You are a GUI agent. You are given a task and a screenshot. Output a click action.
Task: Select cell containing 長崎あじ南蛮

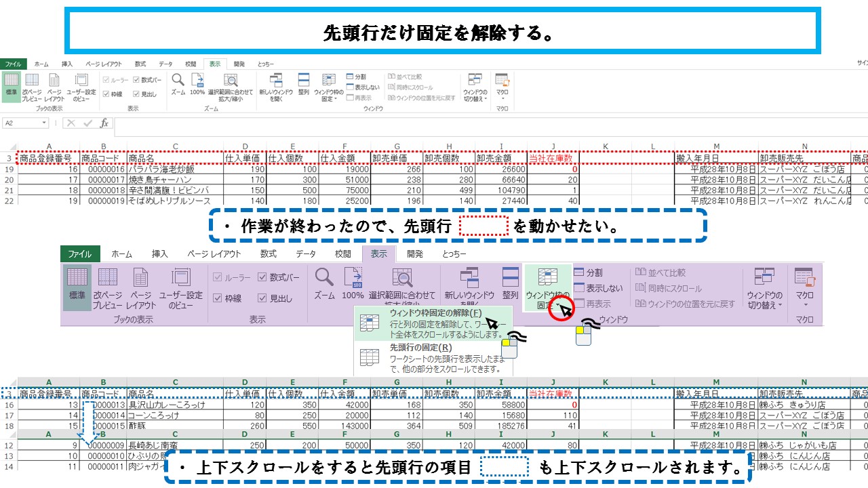(175, 446)
